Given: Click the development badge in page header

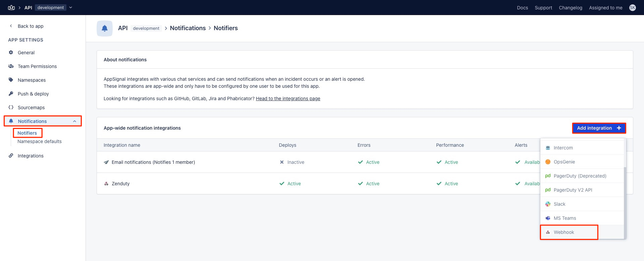Looking at the screenshot, I should [146, 28].
